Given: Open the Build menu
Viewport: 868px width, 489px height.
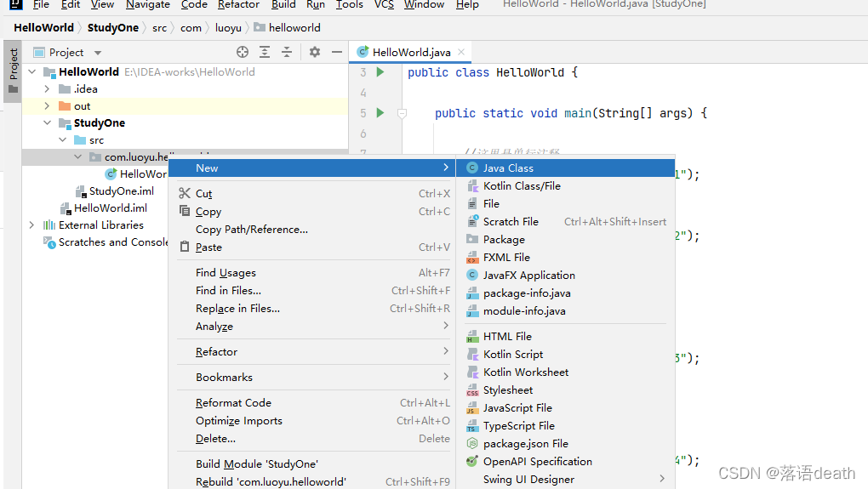Looking at the screenshot, I should click(283, 4).
